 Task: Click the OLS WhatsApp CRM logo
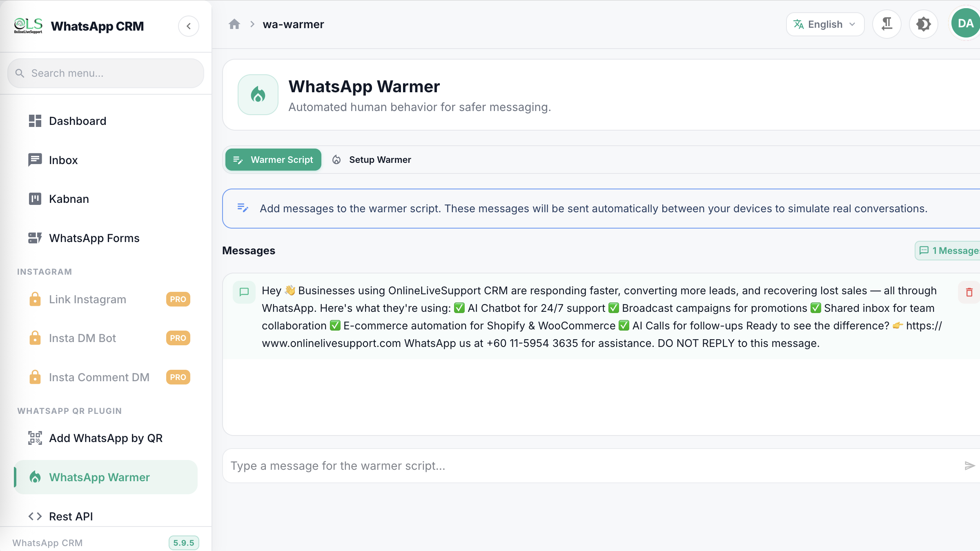(28, 26)
